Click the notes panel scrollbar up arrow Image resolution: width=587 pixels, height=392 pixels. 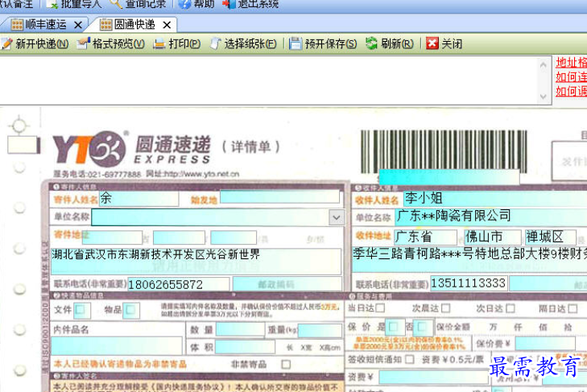click(x=544, y=64)
